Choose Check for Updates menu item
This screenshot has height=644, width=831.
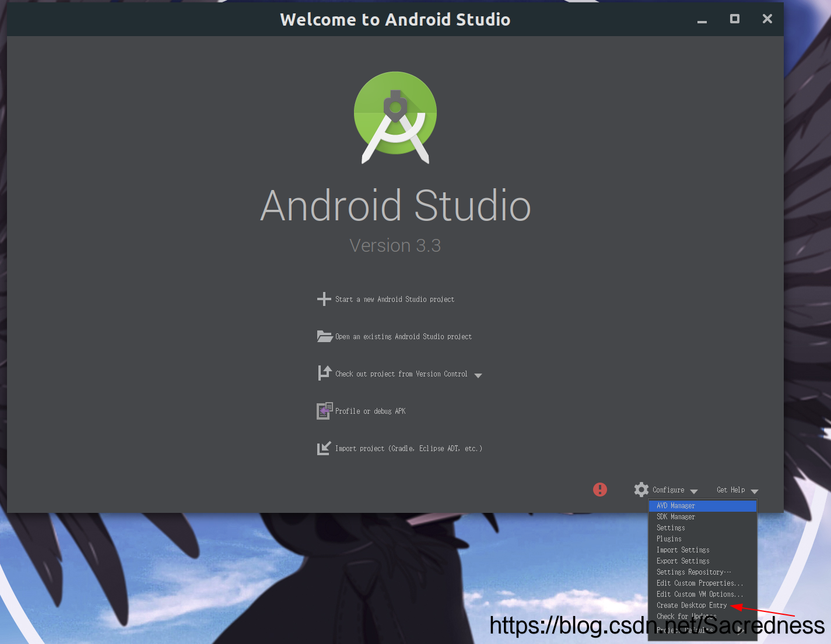(x=703, y=617)
